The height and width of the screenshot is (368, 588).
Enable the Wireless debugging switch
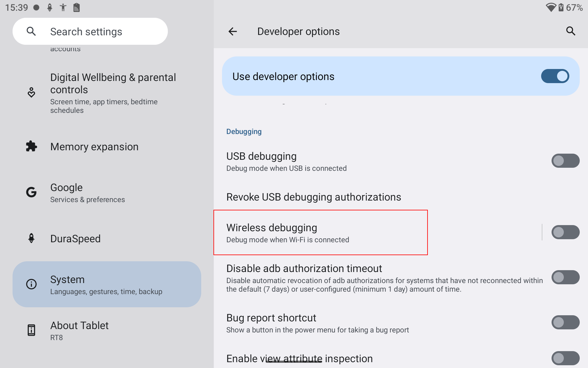coord(565,232)
